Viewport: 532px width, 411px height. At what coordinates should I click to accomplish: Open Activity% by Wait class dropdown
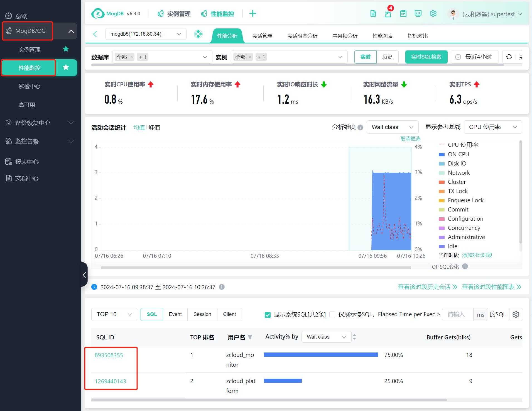[327, 337]
